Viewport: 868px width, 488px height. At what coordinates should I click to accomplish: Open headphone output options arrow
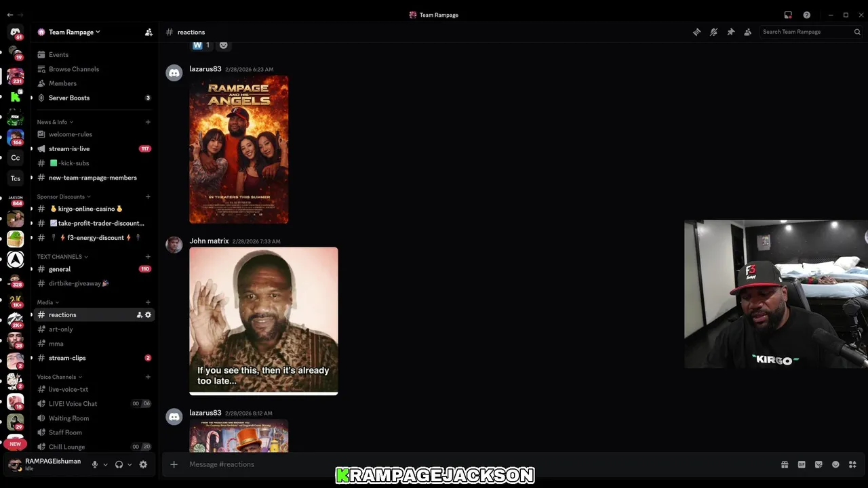tap(130, 464)
